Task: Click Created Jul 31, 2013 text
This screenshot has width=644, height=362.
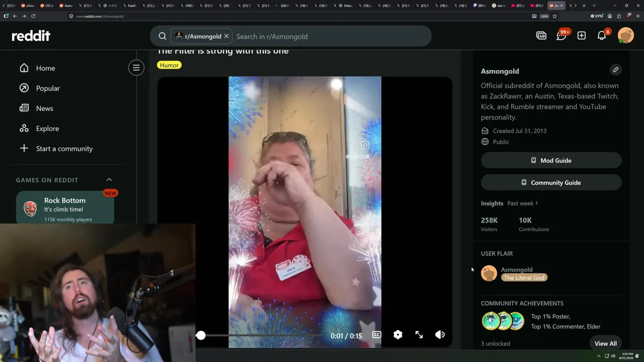Action: [520, 131]
